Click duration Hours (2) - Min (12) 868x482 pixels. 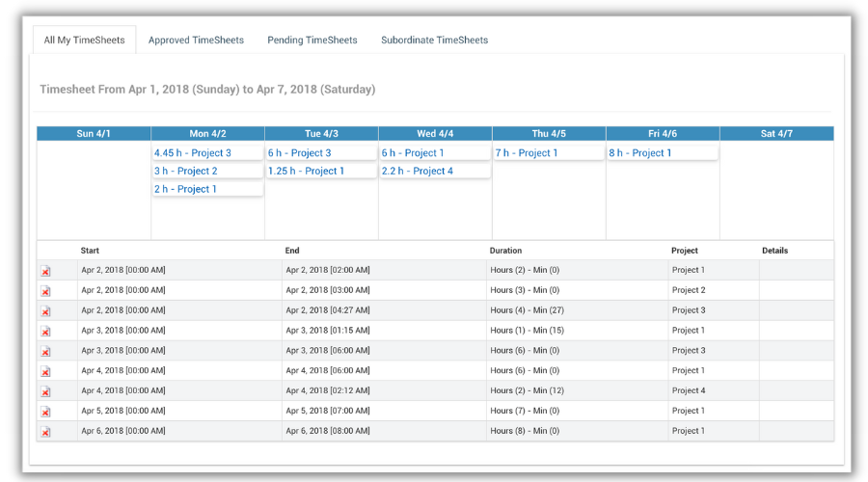coord(527,390)
